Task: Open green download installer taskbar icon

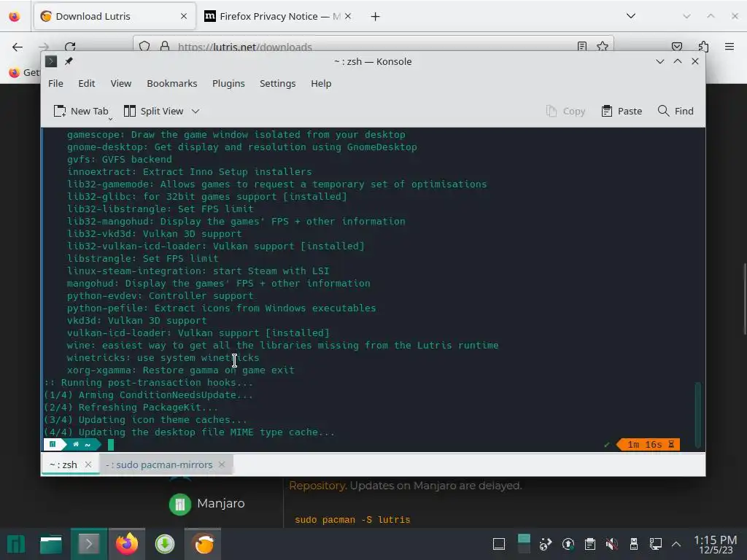Action: 165,544
